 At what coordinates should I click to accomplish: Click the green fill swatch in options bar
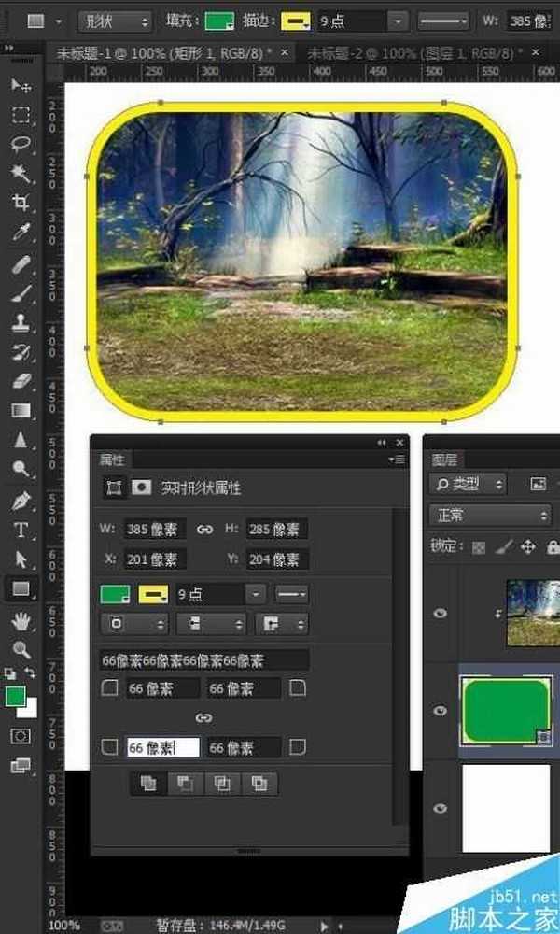221,21
